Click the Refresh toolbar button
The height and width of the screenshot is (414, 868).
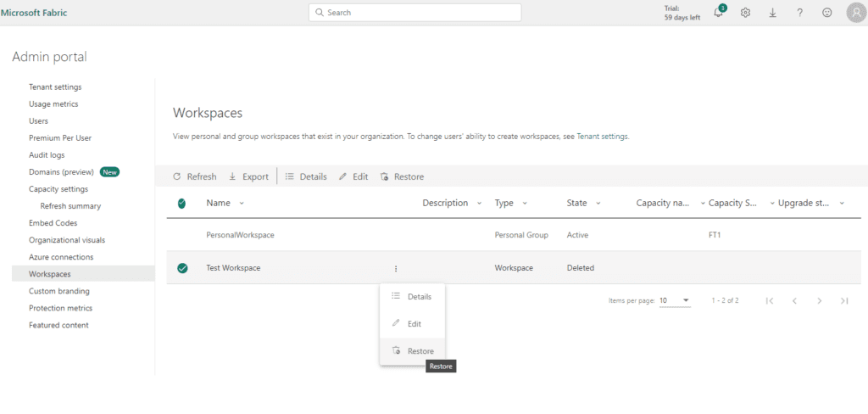(195, 176)
